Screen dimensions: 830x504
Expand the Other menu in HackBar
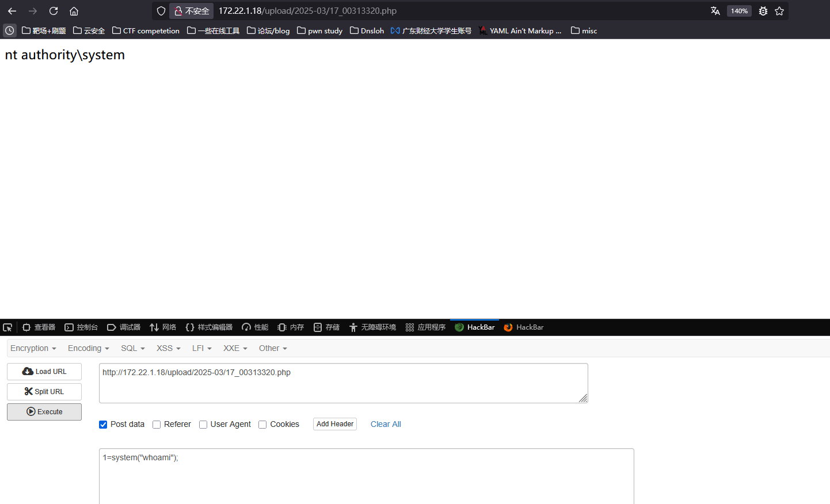[273, 348]
